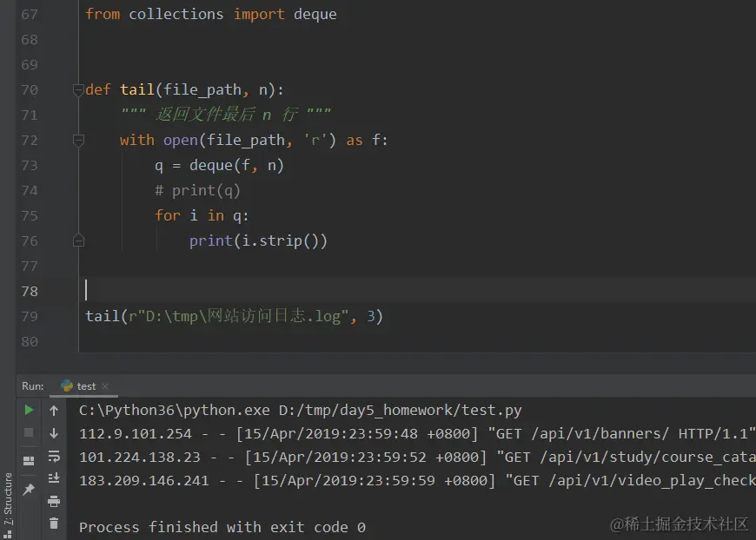The height and width of the screenshot is (540, 756).
Task: Click the Stop process square icon
Action: [29, 432]
